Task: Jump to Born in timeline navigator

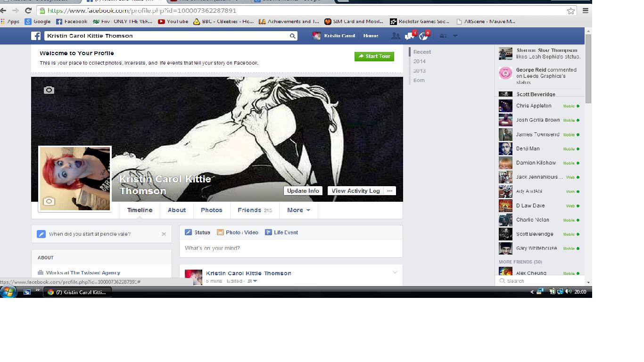Action: tap(419, 80)
